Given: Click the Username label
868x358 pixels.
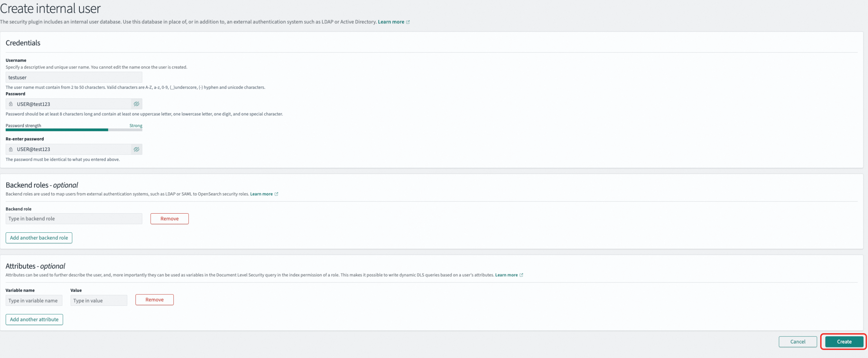Looking at the screenshot, I should [x=16, y=60].
